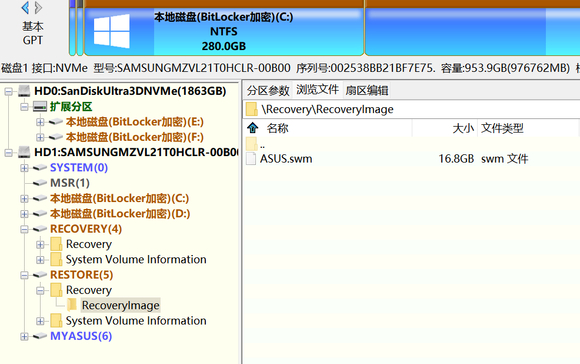Collapse Recovery folder under RESTORE(5)
Viewport: 580px width, 364px height.
pos(40,290)
